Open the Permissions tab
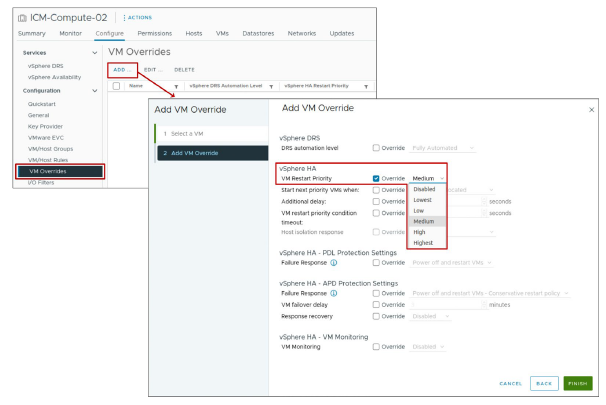The image size is (606, 405). pos(155,34)
